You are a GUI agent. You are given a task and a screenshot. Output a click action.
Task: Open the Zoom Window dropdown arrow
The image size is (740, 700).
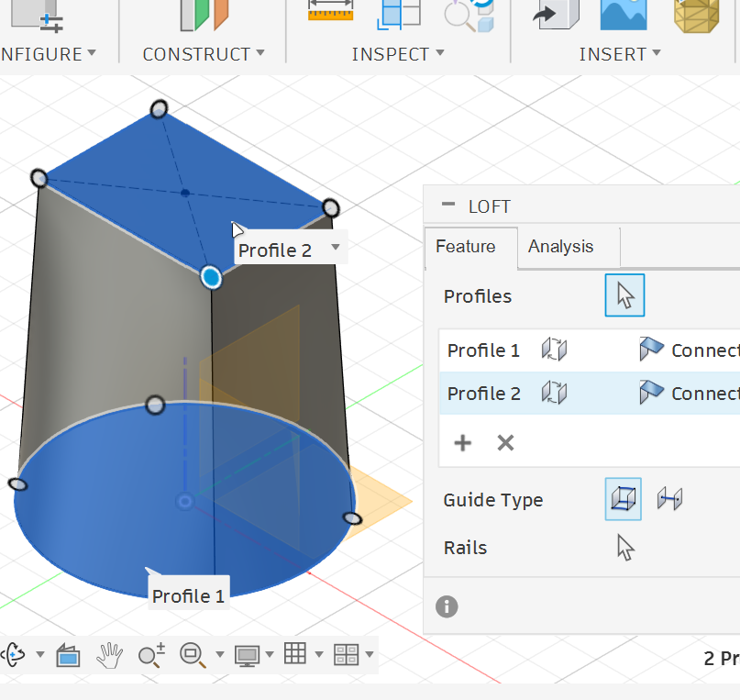[219, 654]
